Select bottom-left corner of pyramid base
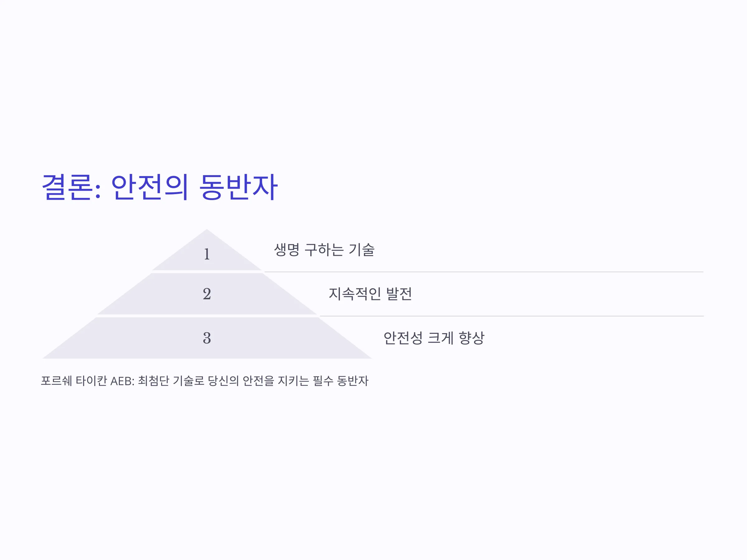This screenshot has width=747, height=560. click(43, 358)
